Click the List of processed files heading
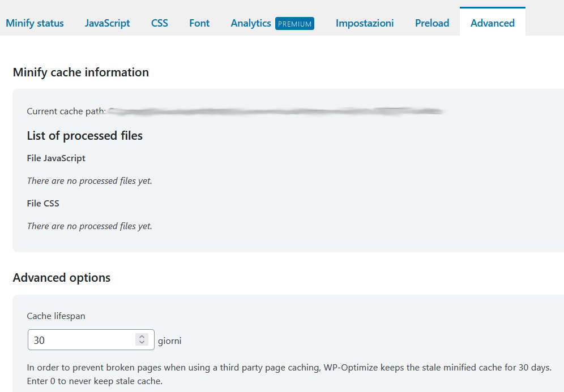The image size is (564, 392). (84, 136)
